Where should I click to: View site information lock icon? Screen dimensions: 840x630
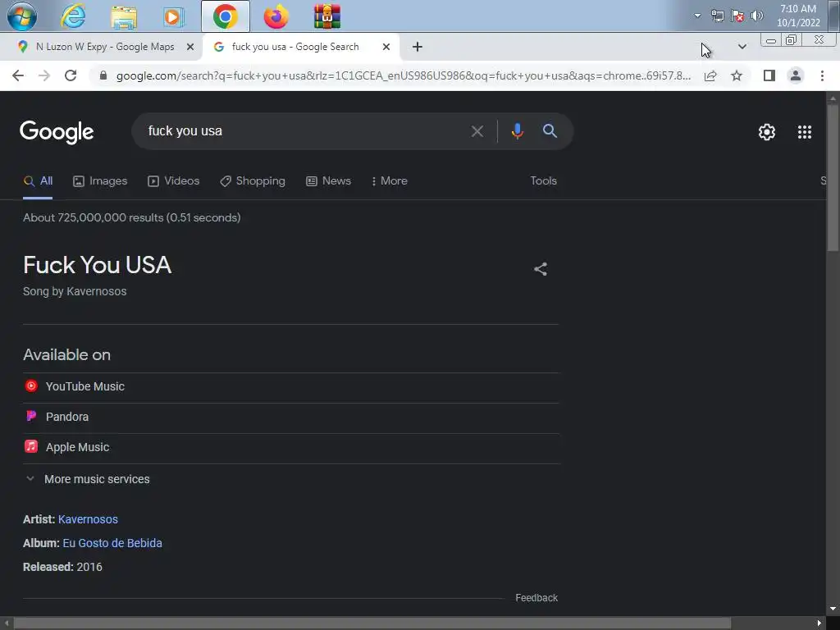coord(103,75)
